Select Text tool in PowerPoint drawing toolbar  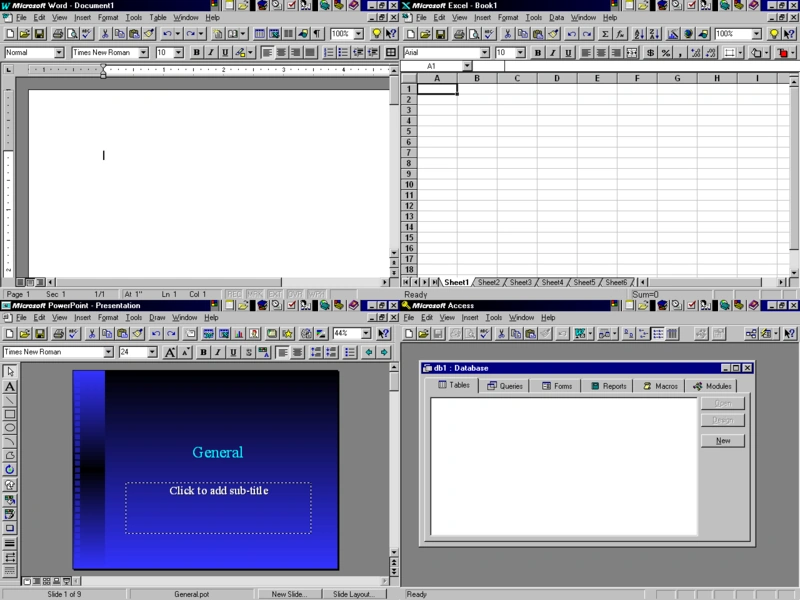[x=10, y=387]
